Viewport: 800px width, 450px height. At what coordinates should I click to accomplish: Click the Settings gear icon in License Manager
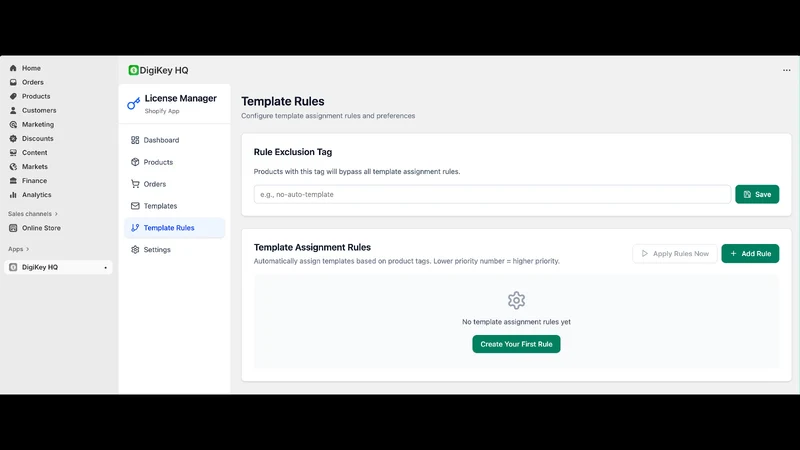(x=135, y=249)
